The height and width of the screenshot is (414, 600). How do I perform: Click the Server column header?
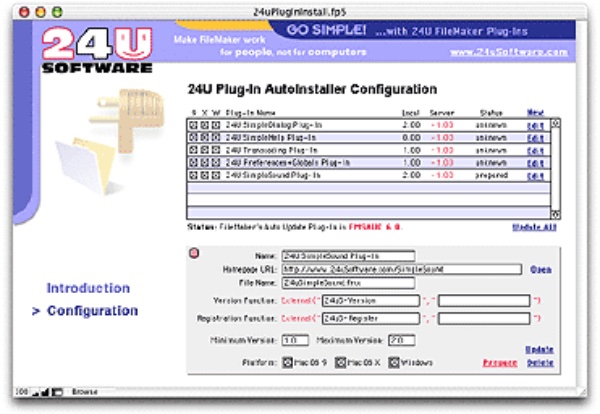point(442,113)
